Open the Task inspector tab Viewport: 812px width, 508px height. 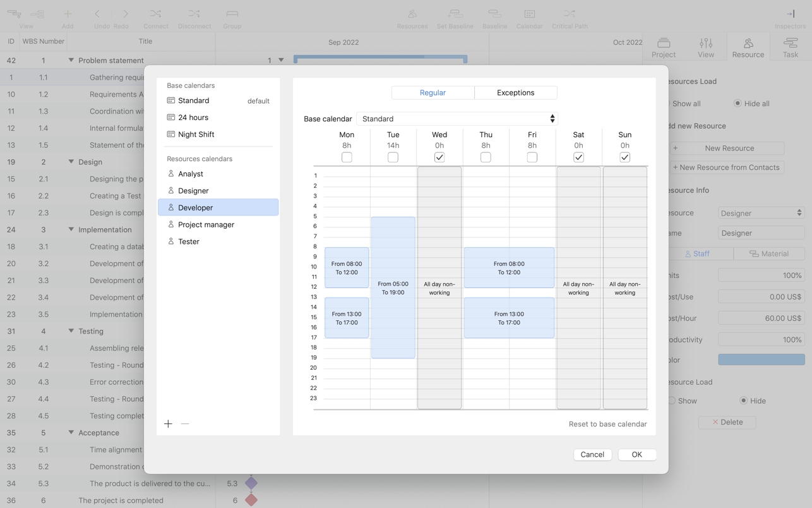791,47
